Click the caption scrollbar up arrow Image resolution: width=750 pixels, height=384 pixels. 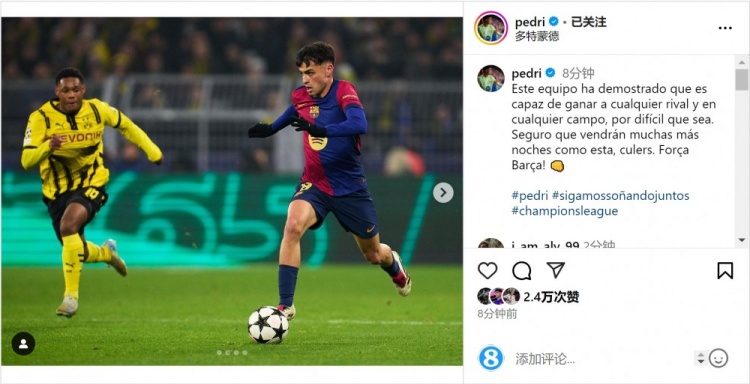(x=741, y=61)
